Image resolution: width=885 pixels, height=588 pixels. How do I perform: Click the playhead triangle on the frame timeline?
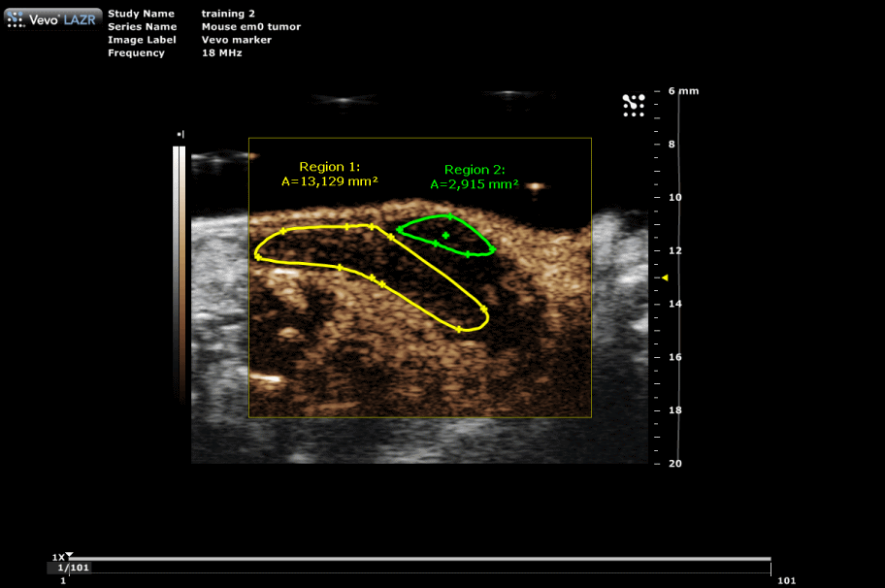coord(69,556)
